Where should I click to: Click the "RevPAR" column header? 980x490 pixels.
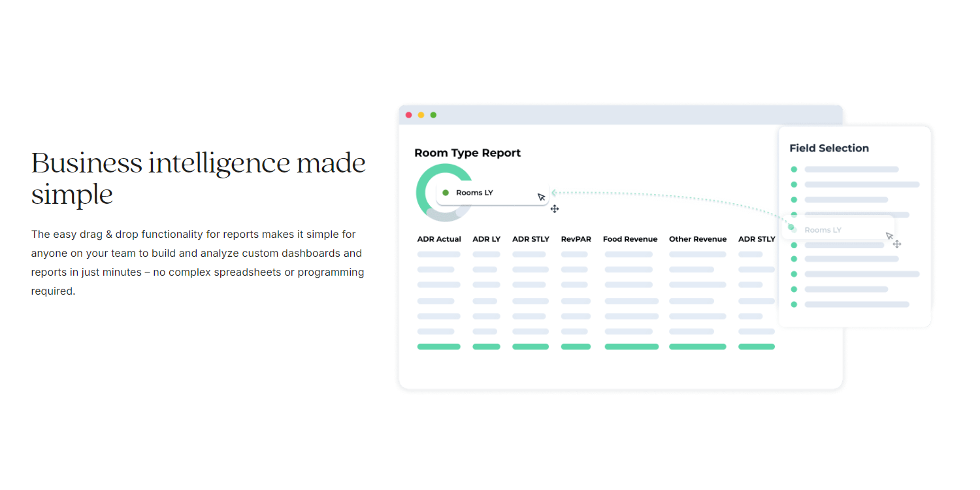pos(576,239)
